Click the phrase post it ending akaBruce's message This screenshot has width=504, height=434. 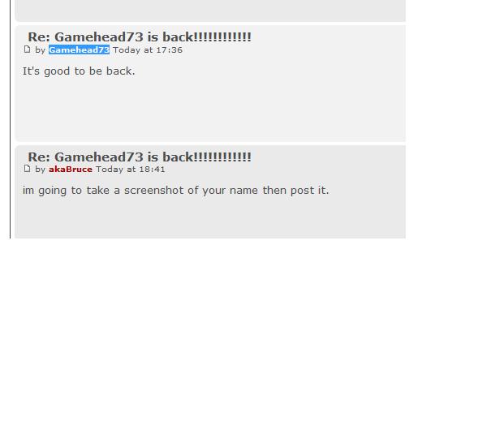pos(309,190)
